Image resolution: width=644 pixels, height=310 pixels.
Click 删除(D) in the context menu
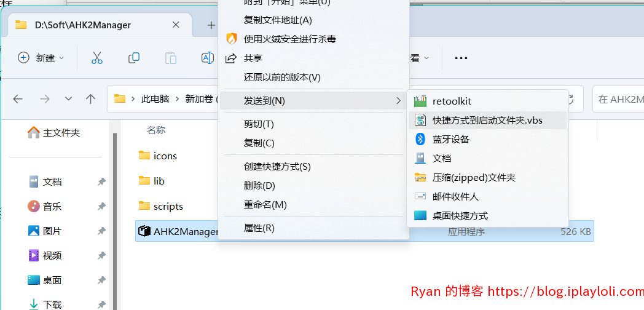(x=313, y=185)
